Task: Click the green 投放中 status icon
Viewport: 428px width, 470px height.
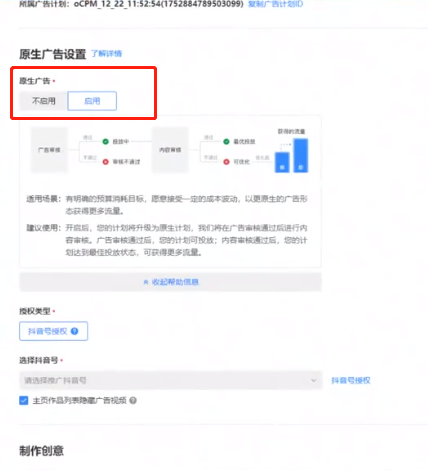Action: point(106,142)
